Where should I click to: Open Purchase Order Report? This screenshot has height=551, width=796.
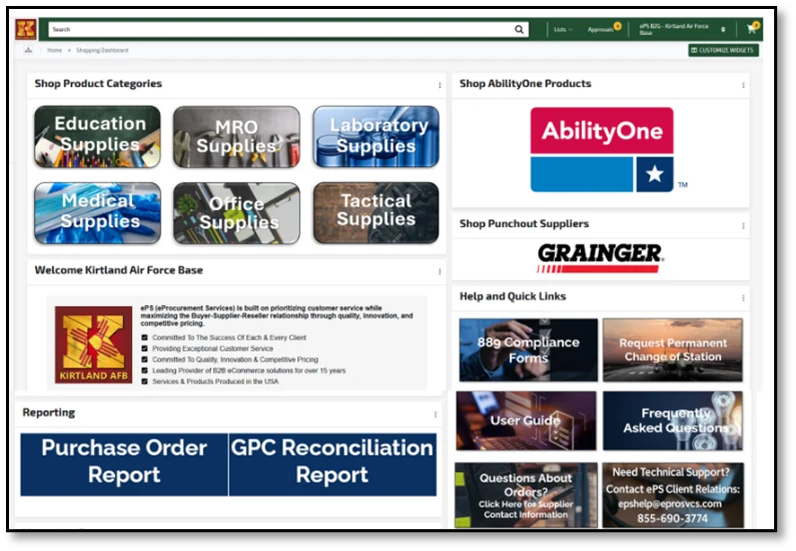click(124, 464)
